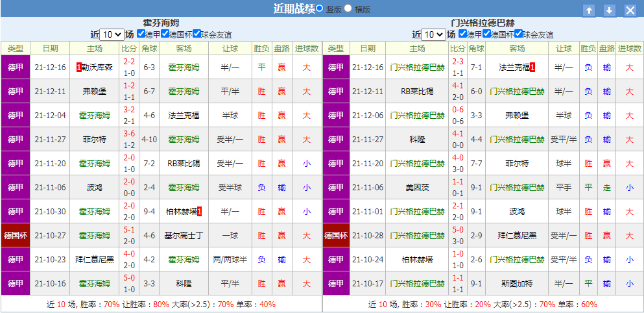The height and width of the screenshot is (313, 644).
Task: Toggle 德国杯 checkbox under 门兴格拉德巴赫
Action: tap(486, 34)
